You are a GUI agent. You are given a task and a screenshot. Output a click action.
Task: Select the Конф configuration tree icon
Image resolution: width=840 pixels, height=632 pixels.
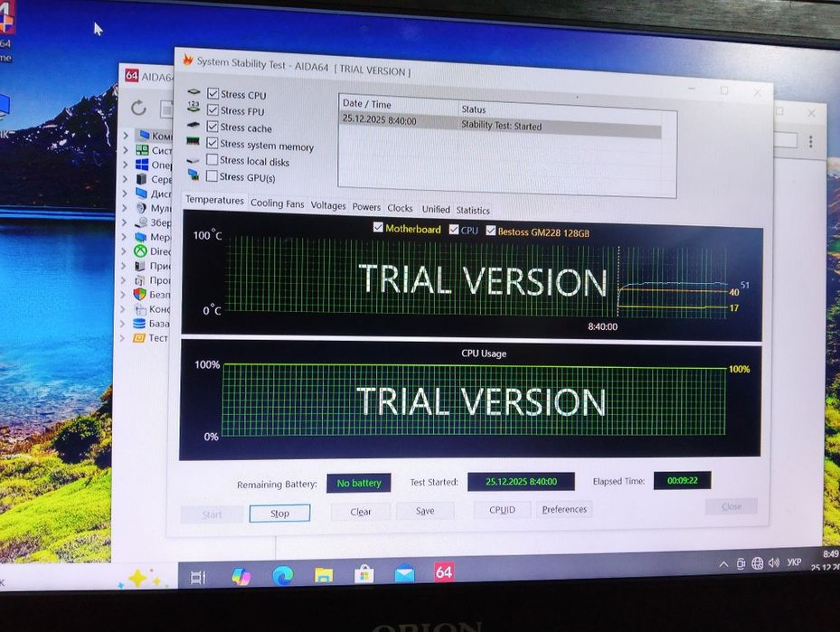[x=140, y=309]
